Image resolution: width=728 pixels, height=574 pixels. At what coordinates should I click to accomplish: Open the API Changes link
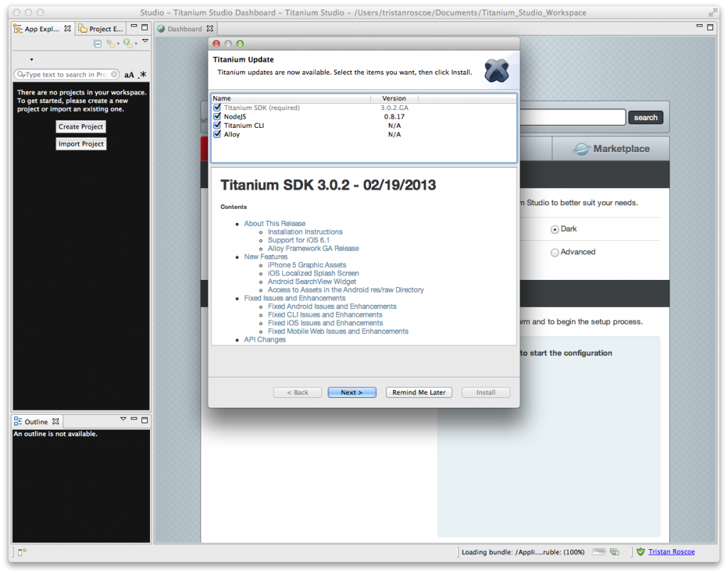click(265, 340)
